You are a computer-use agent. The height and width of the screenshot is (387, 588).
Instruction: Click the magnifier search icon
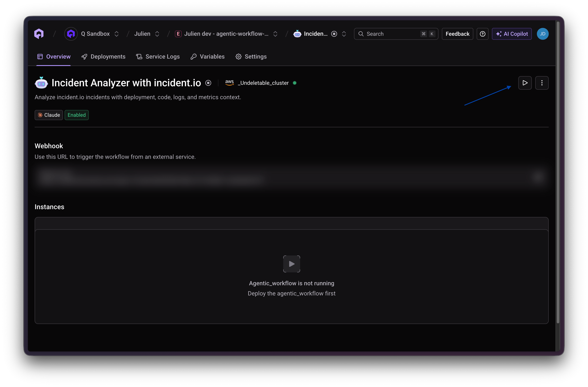point(361,34)
